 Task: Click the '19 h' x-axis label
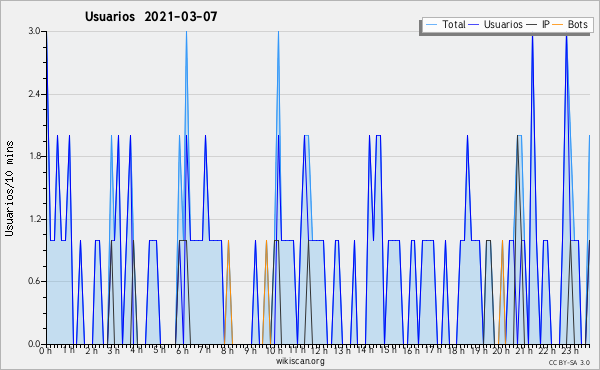479,350
